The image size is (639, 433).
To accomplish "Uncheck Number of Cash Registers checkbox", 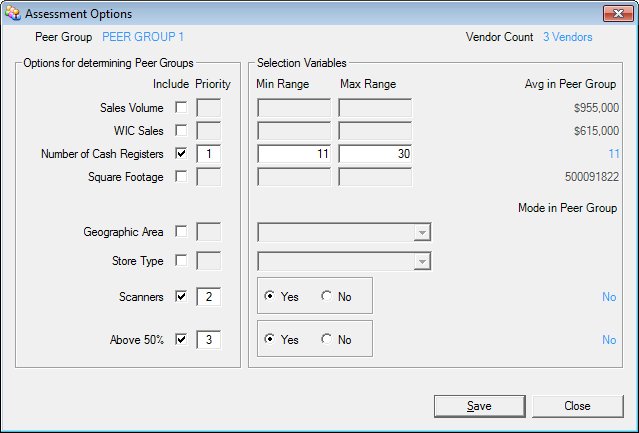I will click(181, 154).
